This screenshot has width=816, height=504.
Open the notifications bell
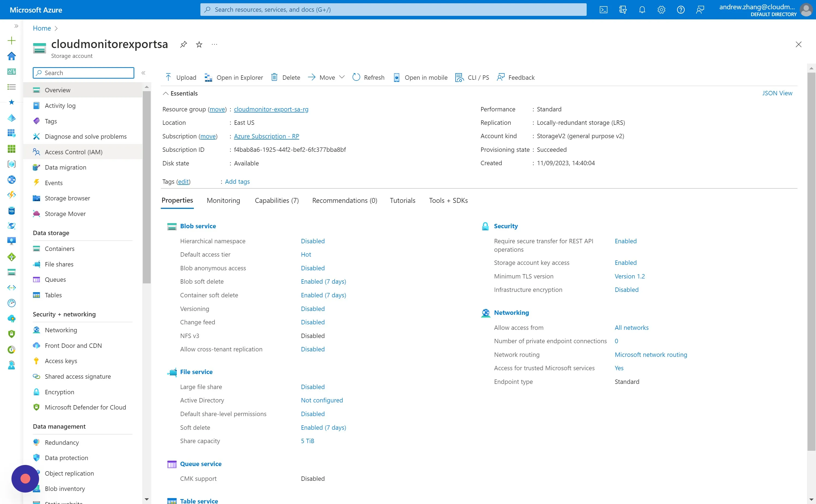642,10
